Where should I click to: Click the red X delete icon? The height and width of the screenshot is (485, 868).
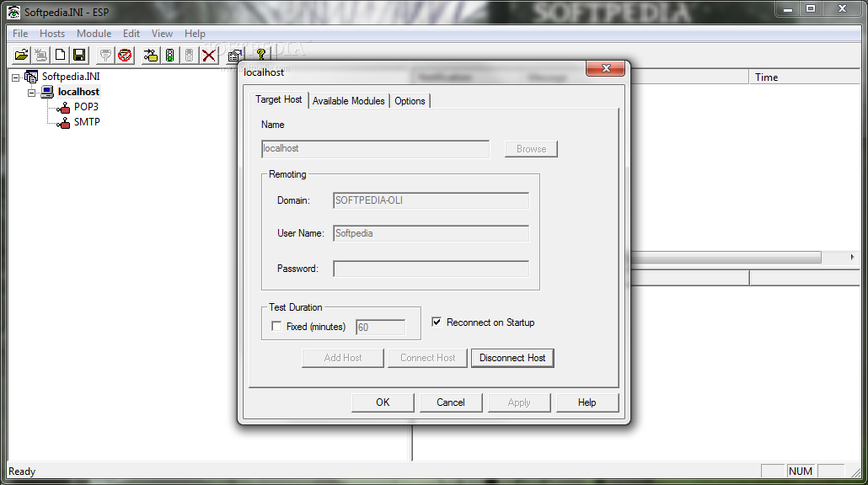(x=209, y=55)
